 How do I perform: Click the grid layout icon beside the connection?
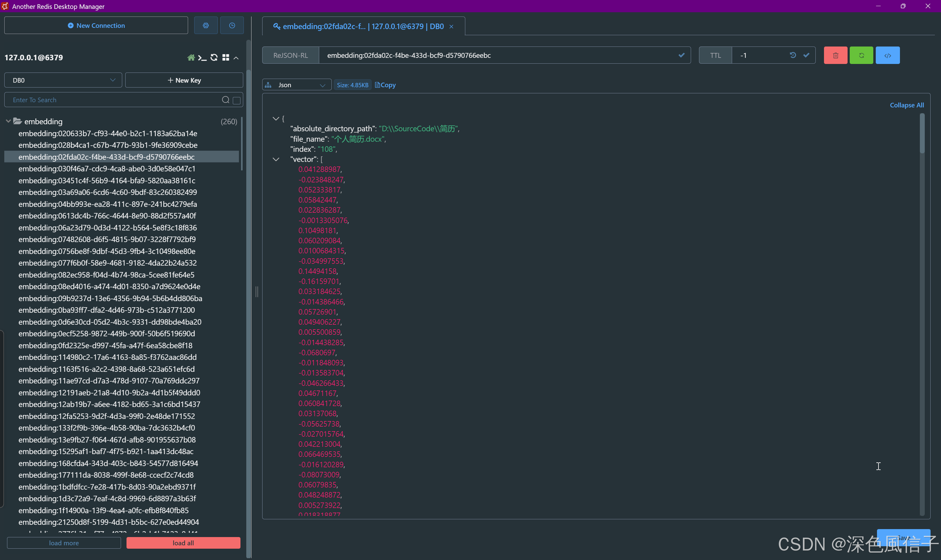click(226, 57)
